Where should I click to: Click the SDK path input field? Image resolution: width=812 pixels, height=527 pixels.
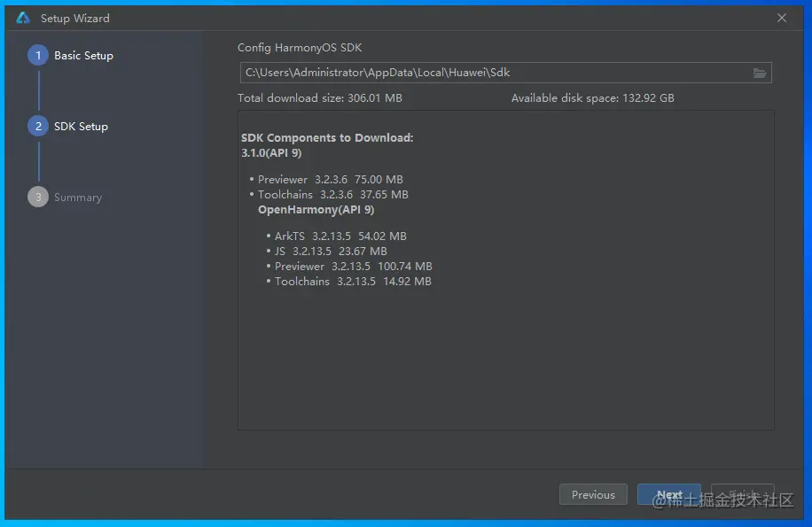tap(505, 73)
